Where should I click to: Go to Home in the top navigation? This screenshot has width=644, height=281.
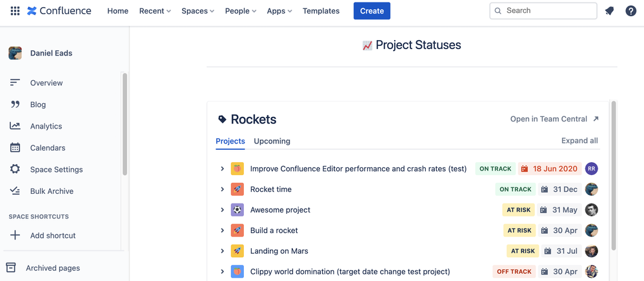click(x=118, y=11)
